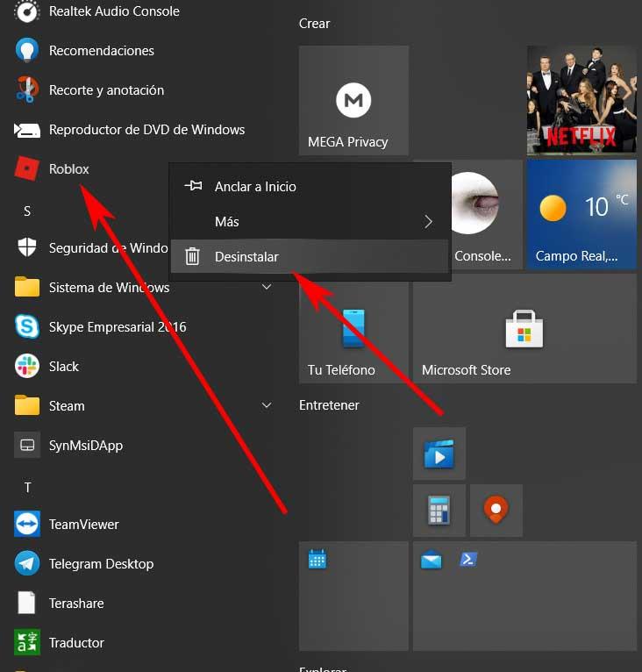Click the Sistema de Windows folder icon
This screenshot has width=642, height=672.
(27, 287)
